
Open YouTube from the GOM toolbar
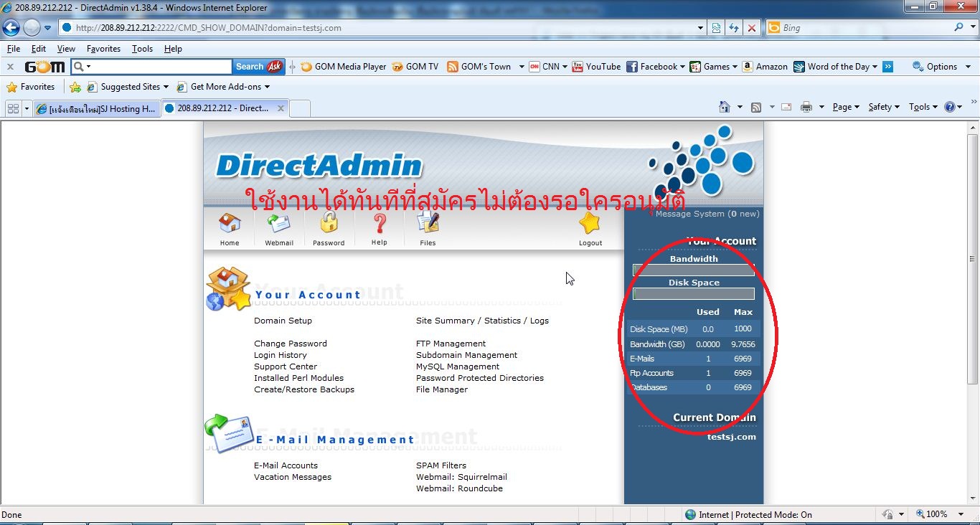tap(596, 67)
